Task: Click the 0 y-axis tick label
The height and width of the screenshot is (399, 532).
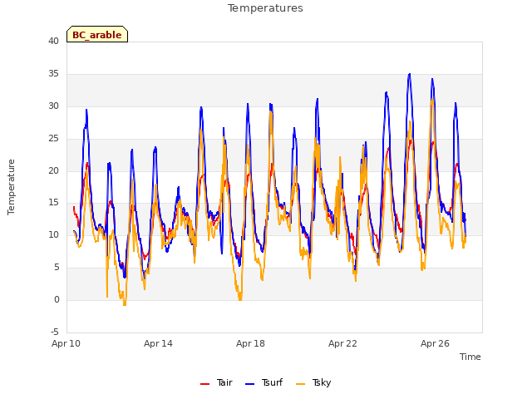Action: pyautogui.click(x=57, y=300)
